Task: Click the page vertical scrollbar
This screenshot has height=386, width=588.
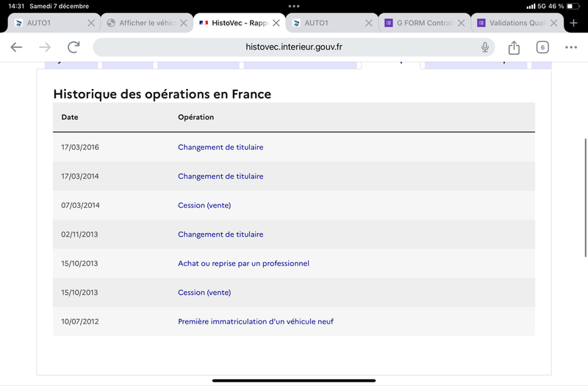Action: click(585, 198)
